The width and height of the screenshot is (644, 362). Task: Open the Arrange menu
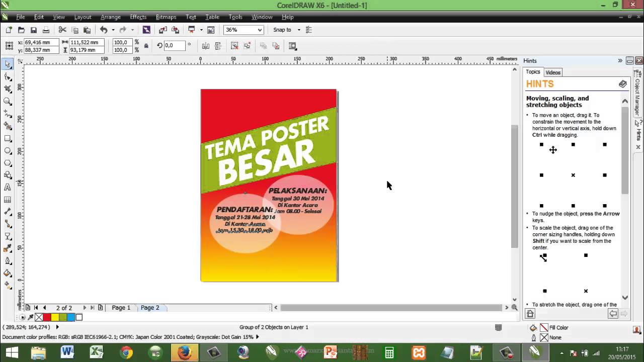pyautogui.click(x=110, y=17)
